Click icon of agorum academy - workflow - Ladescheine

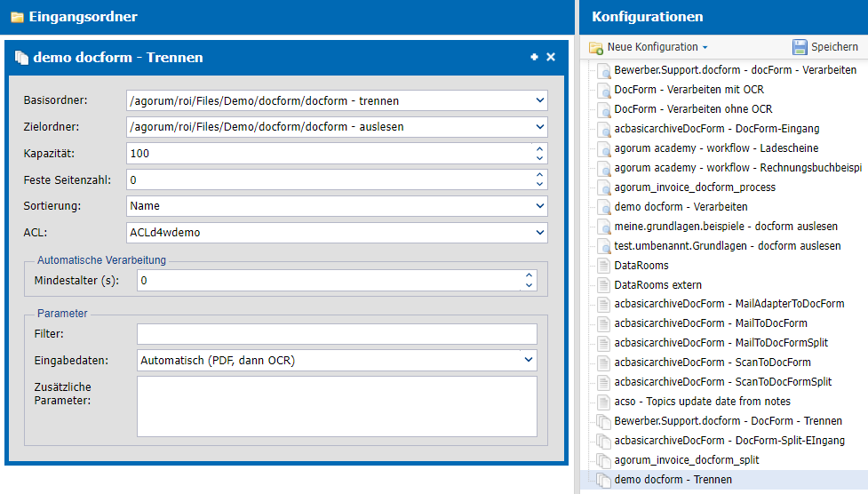pos(603,148)
